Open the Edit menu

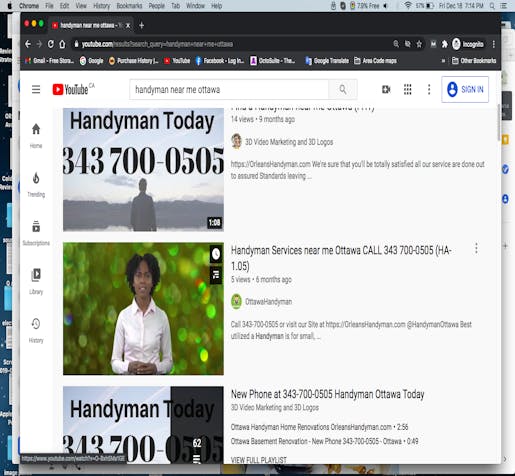64,5
